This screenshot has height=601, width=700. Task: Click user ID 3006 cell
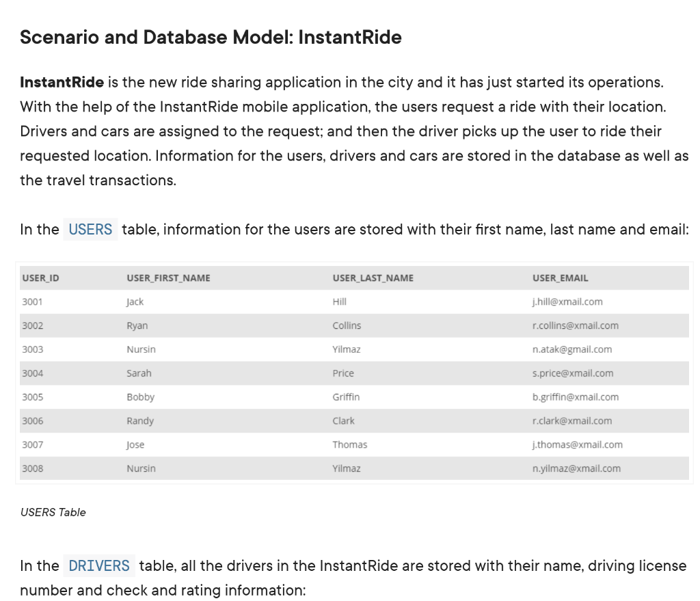point(33,420)
